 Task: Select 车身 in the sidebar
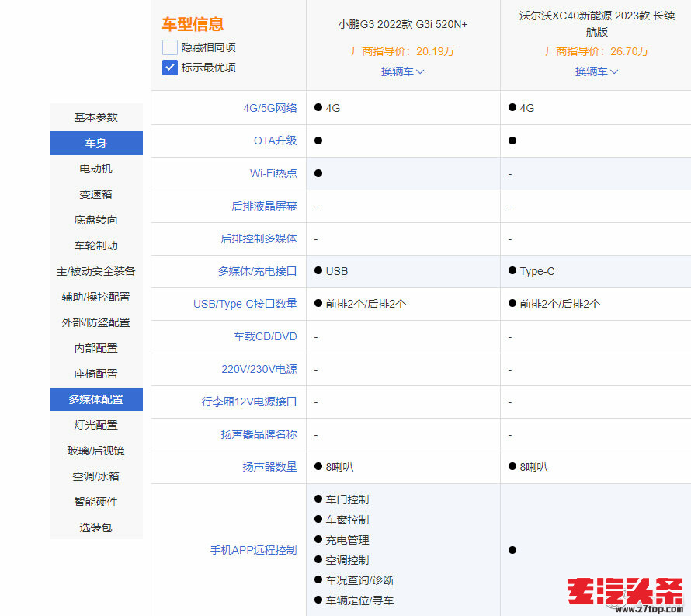coord(96,143)
